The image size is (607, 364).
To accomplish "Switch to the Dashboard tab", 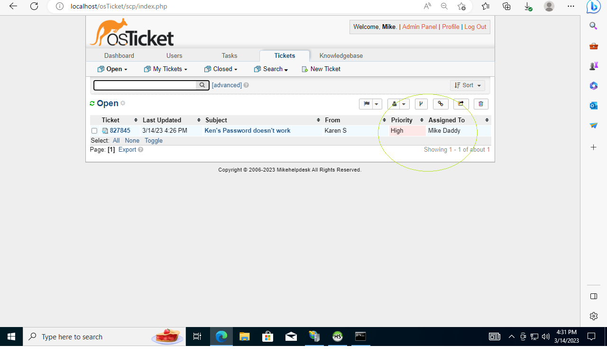I will (119, 55).
